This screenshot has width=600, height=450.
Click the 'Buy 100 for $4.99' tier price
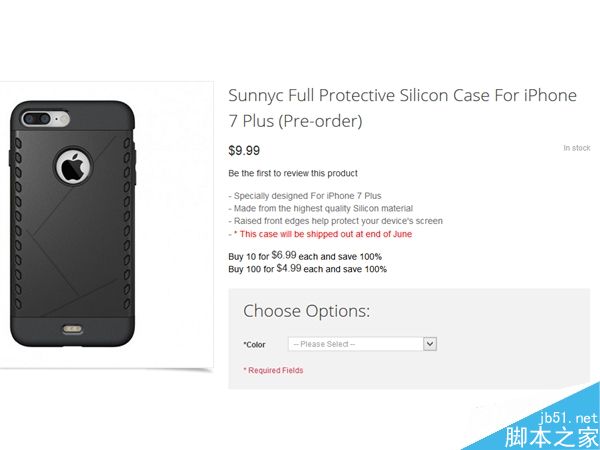click(x=307, y=269)
